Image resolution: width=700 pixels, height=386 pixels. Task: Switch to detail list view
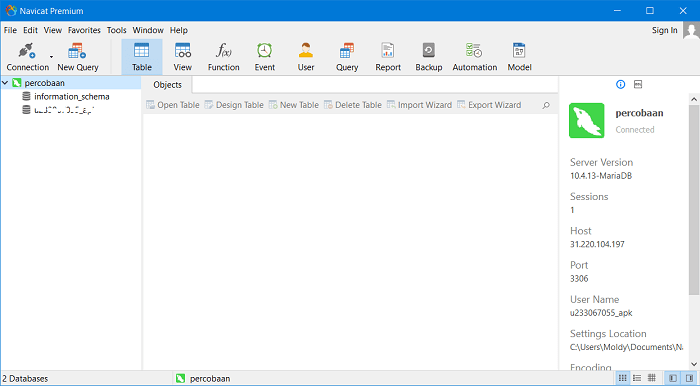(637, 378)
